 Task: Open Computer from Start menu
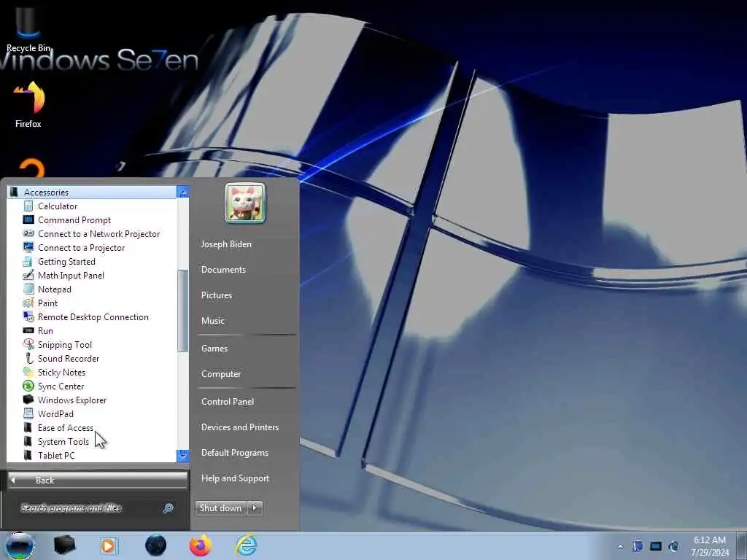coord(221,374)
